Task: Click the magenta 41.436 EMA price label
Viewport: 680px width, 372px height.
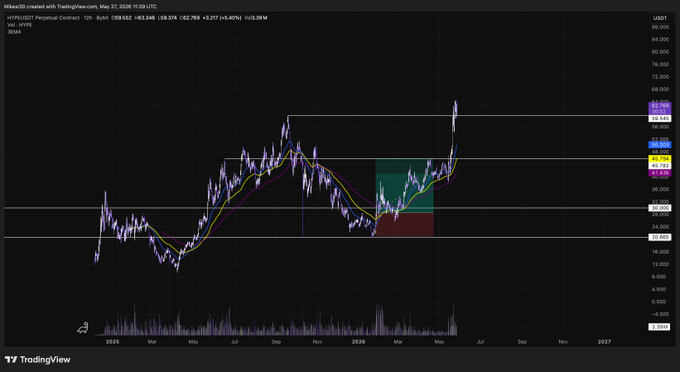Action: click(x=660, y=173)
